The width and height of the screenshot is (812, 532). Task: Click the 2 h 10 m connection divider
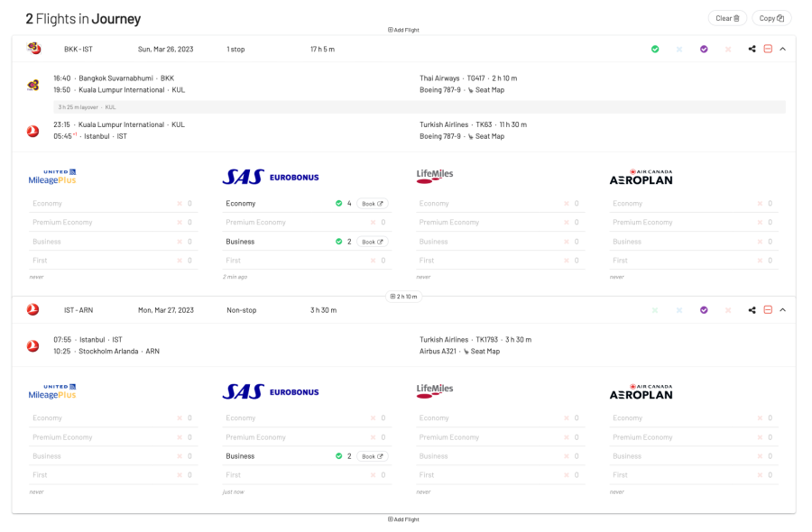click(403, 297)
